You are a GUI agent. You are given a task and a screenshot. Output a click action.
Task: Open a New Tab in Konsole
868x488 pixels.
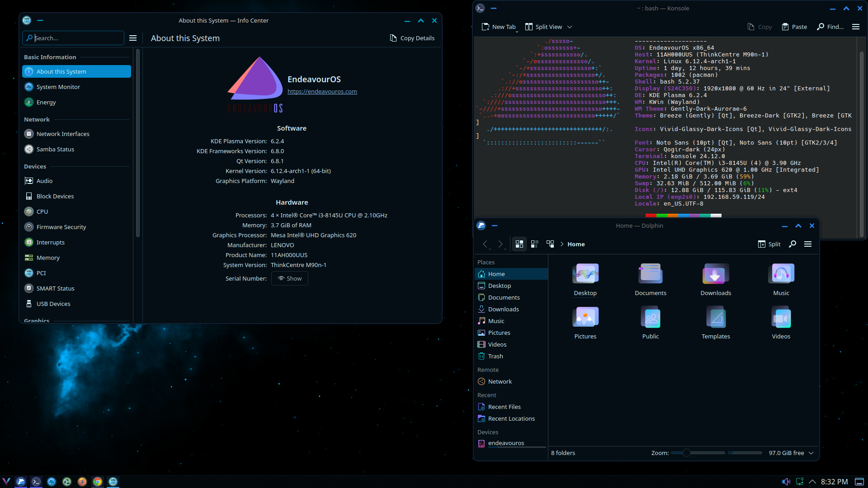pos(499,27)
